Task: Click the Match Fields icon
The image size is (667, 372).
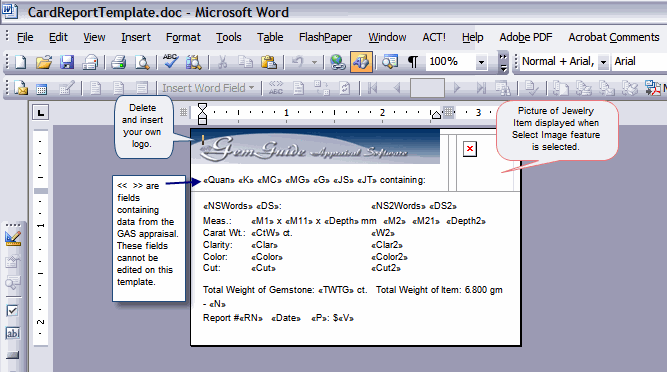Action: click(x=322, y=88)
